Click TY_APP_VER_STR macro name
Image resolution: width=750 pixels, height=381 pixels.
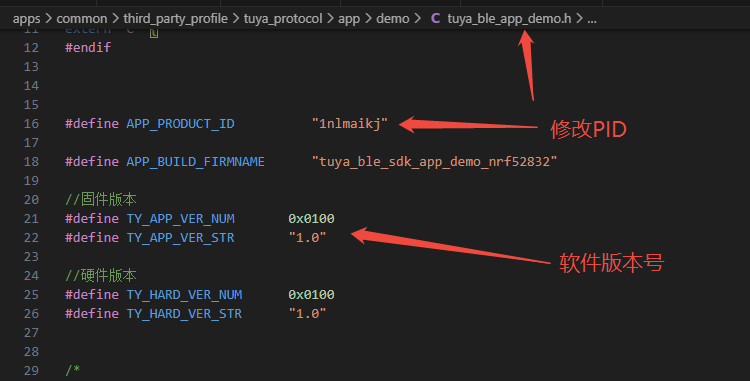tap(180, 238)
